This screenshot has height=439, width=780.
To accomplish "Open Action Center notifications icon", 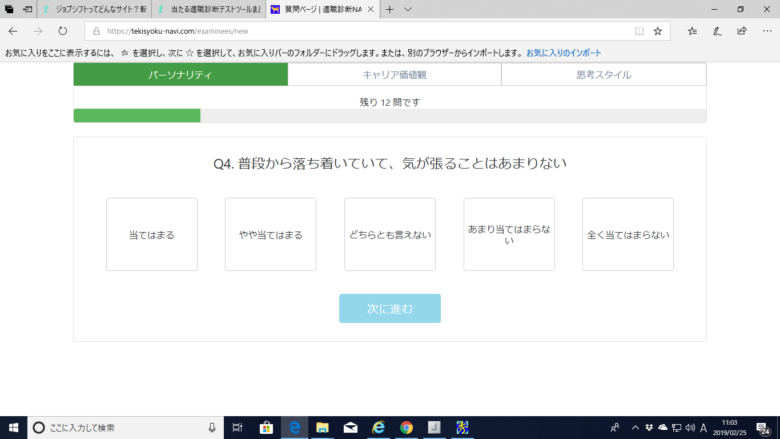I will [763, 428].
